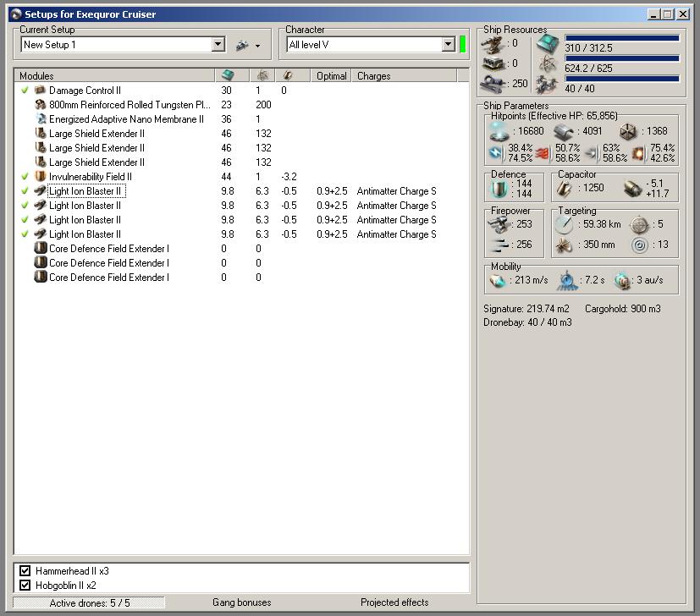Click the first Core Defence Field Extender icon
This screenshot has height=616, width=700.
click(40, 249)
